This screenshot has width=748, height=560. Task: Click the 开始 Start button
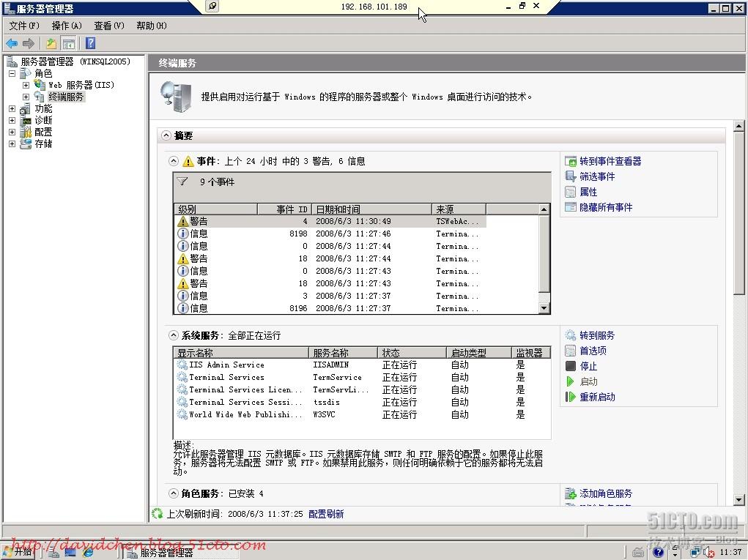point(18,552)
